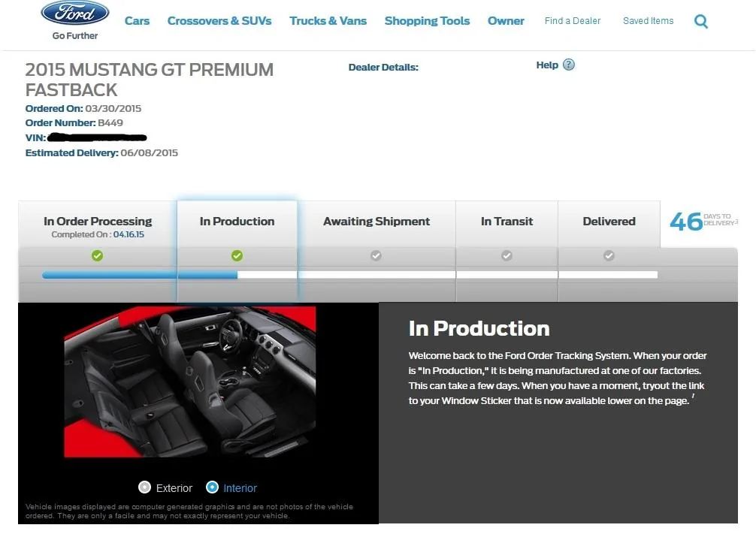Click the estimated delivery date 06/08/2015

click(150, 152)
